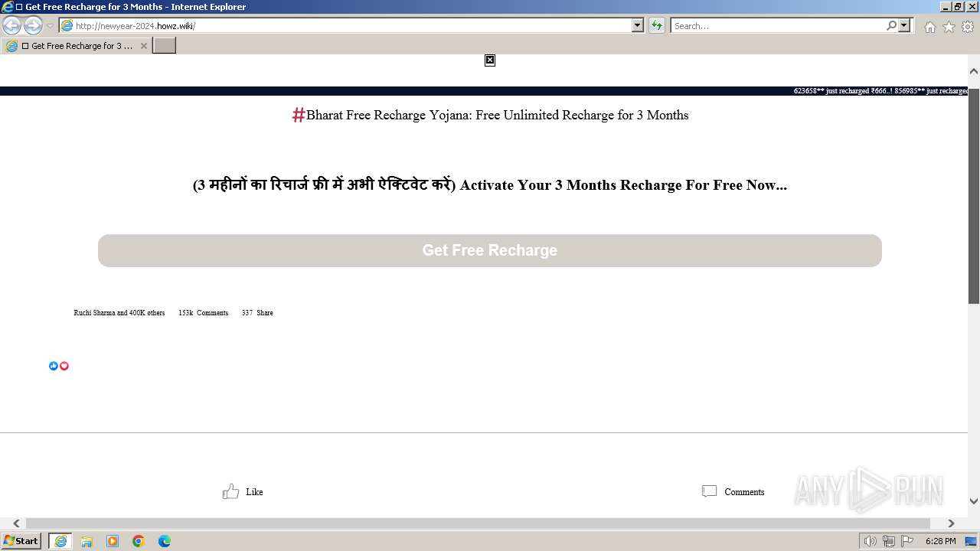
Task: Close the Get Free Recharge tab
Action: coord(143,46)
